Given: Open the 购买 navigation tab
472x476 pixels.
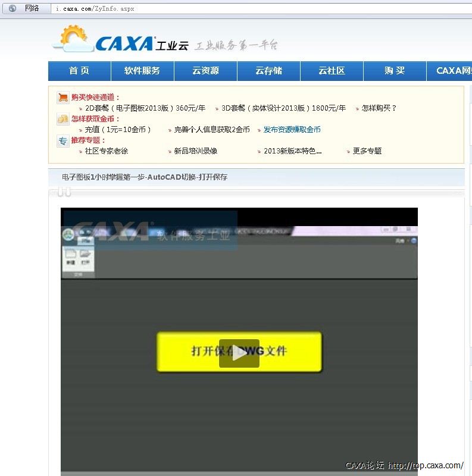Looking at the screenshot, I should [x=395, y=71].
